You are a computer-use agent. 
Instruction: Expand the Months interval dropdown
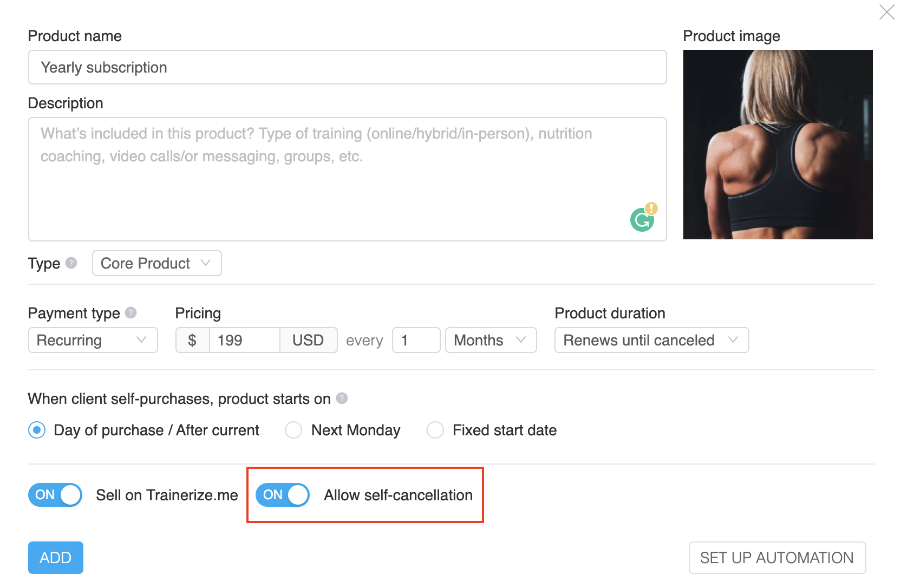tap(491, 340)
